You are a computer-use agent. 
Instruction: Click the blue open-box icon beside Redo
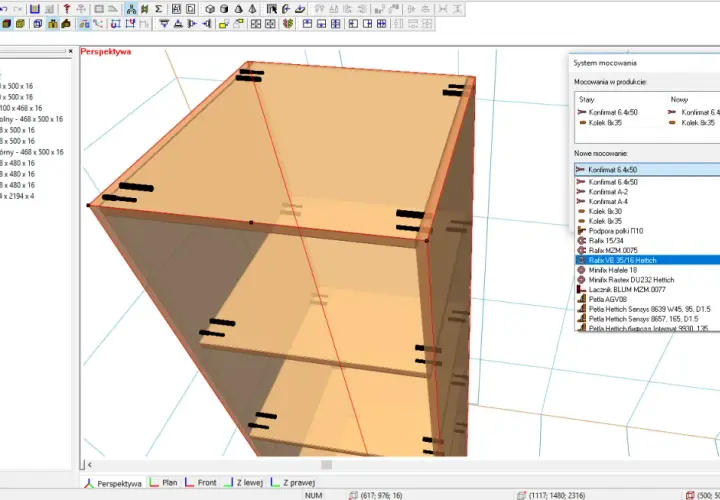click(34, 9)
